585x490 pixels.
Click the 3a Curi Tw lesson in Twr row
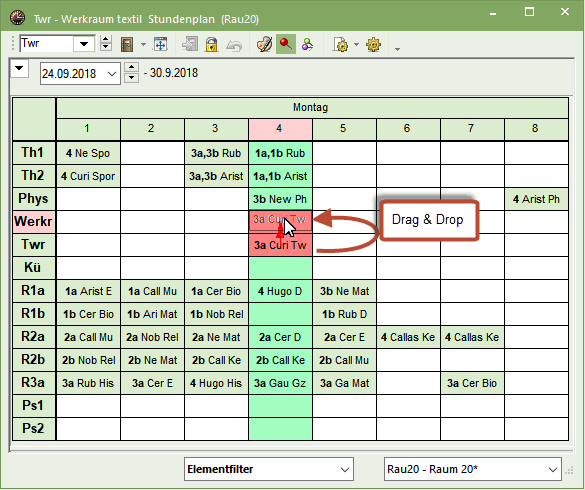point(280,245)
